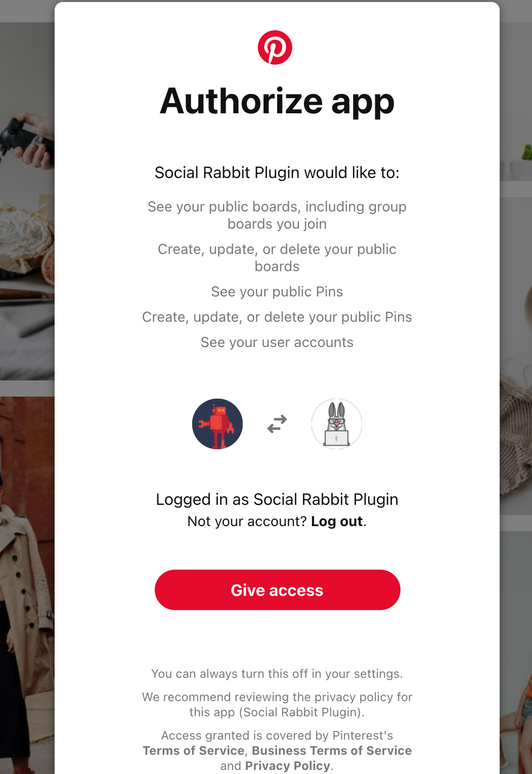Click the rabbit with laptop avatar icon

click(337, 424)
